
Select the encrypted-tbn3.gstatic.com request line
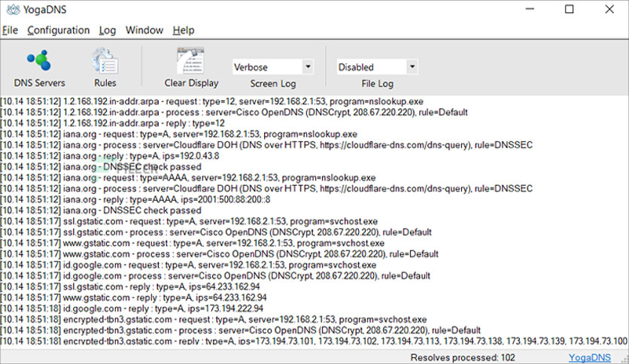214,320
